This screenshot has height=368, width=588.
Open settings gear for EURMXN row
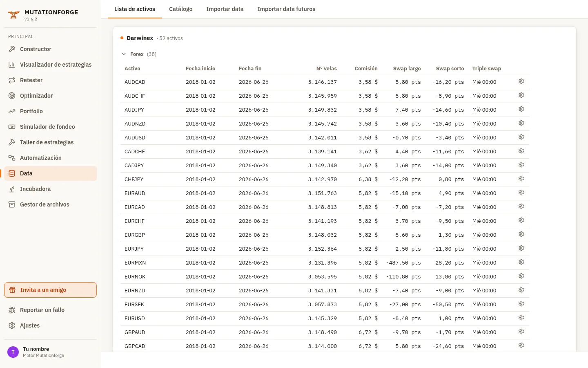pyautogui.click(x=521, y=262)
